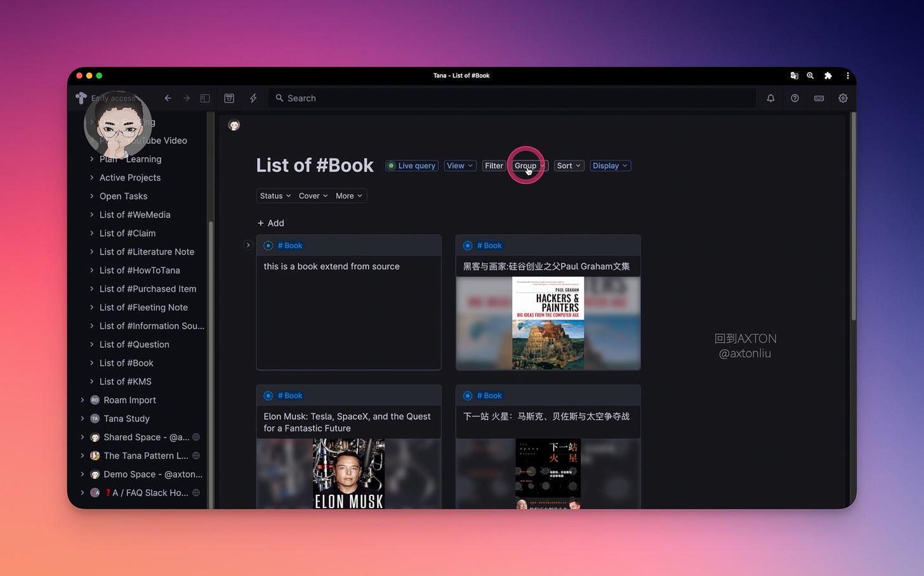Click the Hackers & Painters cover image
This screenshot has width=924, height=576.
(x=548, y=324)
